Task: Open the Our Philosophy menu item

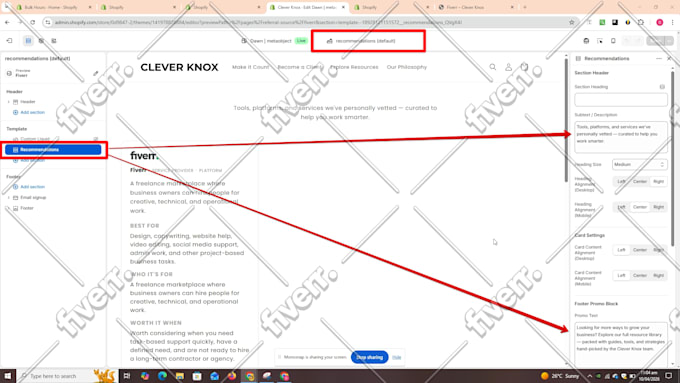Action: click(x=407, y=67)
